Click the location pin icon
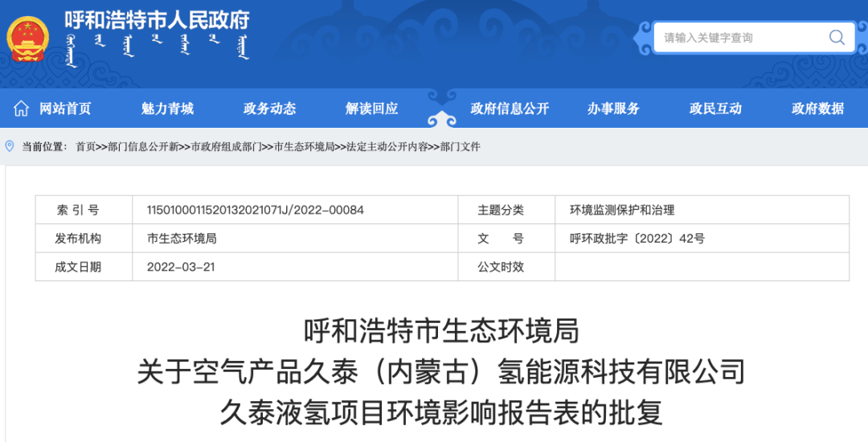The height and width of the screenshot is (442, 868). [x=10, y=146]
